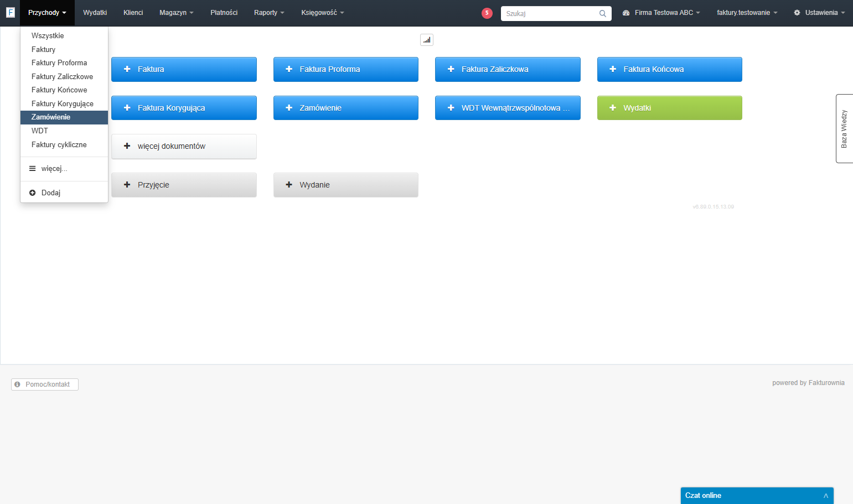Screen dimensions: 853x504
Task: Click the więcej dokumentów button
Action: [x=184, y=147]
